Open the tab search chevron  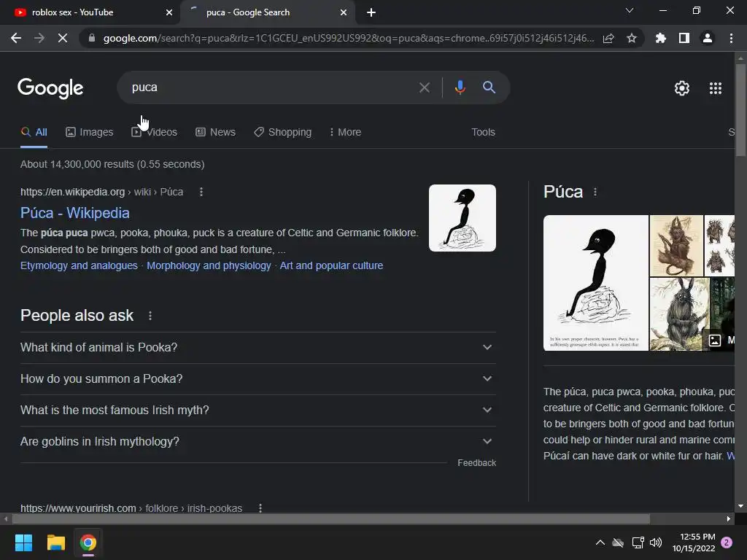[630, 10]
